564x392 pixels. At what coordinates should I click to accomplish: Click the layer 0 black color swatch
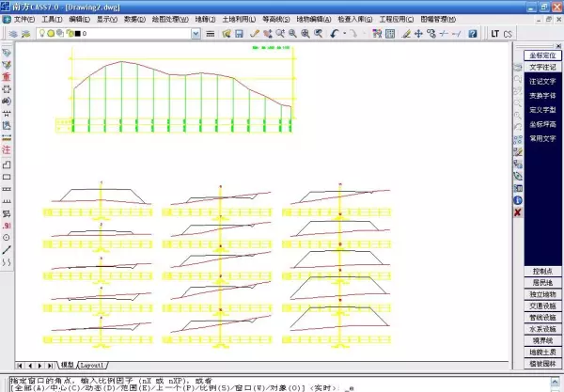[77, 34]
